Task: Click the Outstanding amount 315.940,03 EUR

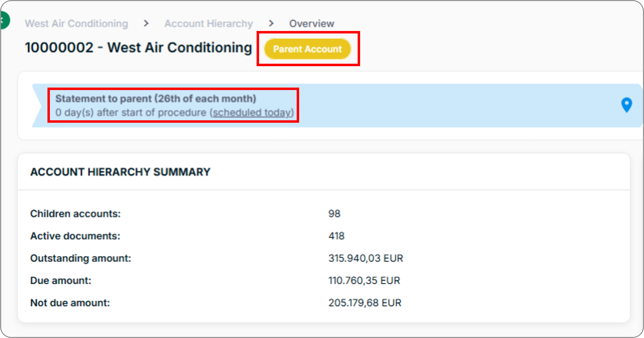Action: click(366, 258)
